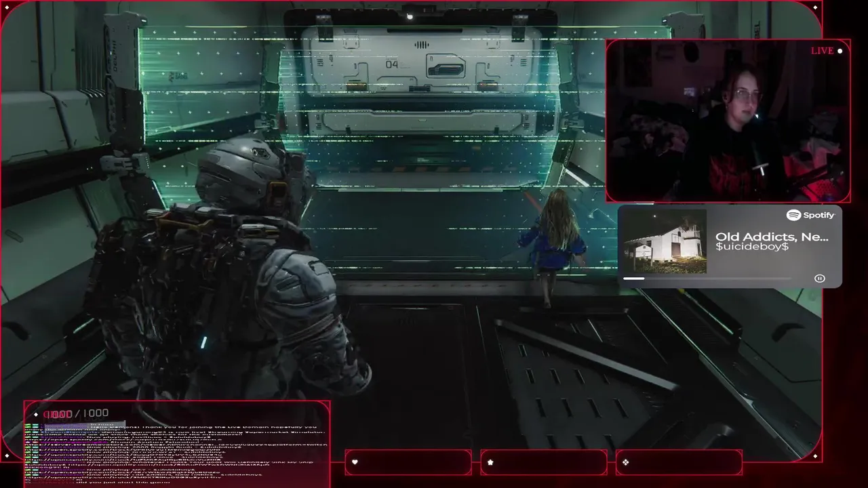Open the album art thumbnail in Spotify widget
This screenshot has width=868, height=488.
(665, 241)
